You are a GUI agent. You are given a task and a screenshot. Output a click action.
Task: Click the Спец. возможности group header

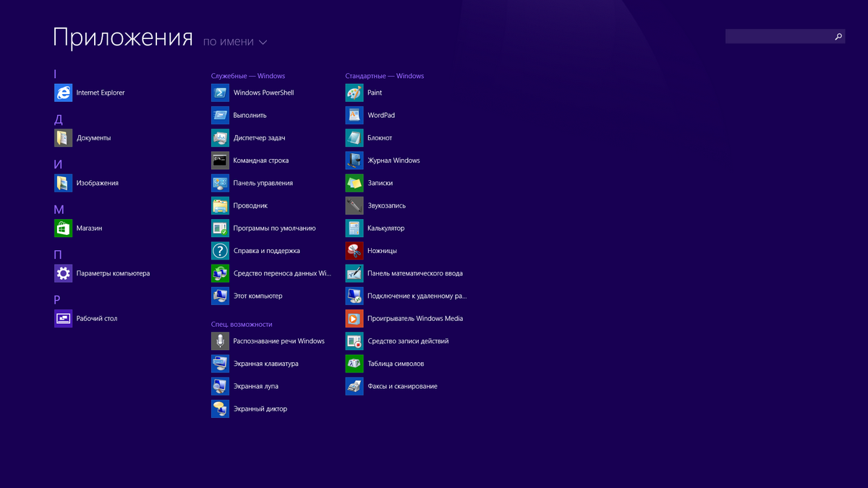tap(242, 325)
